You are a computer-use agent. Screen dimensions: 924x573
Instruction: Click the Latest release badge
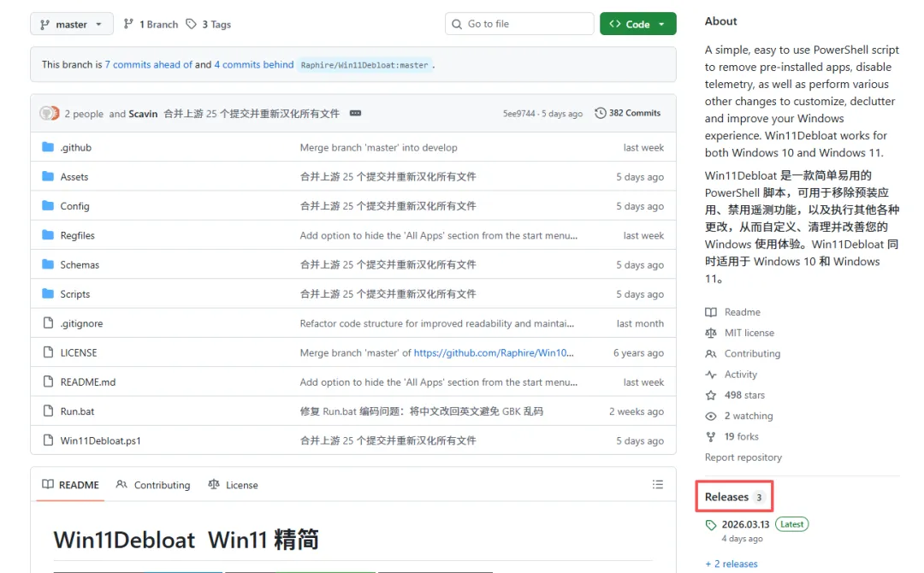point(791,524)
